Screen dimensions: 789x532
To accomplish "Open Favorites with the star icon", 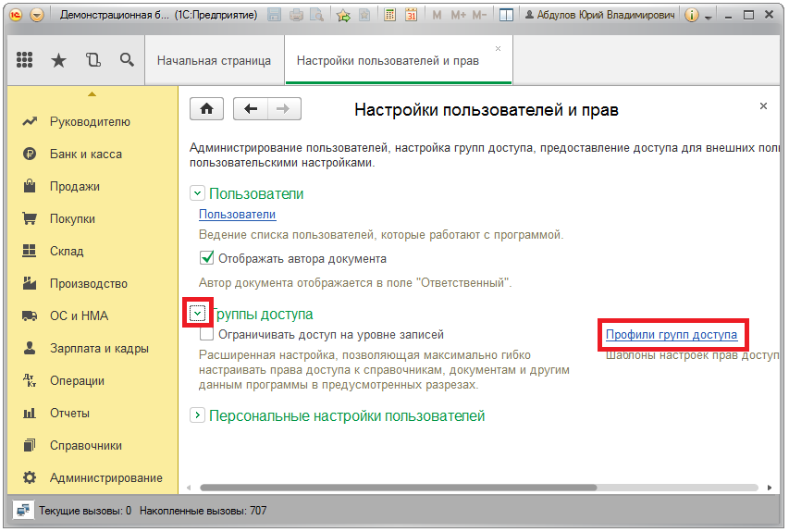I will tap(58, 60).
